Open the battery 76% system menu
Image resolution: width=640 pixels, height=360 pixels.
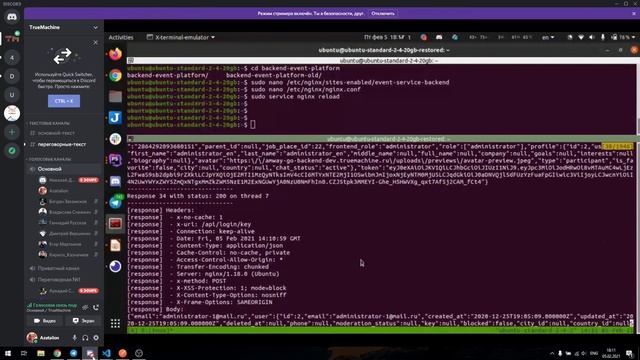623,37
